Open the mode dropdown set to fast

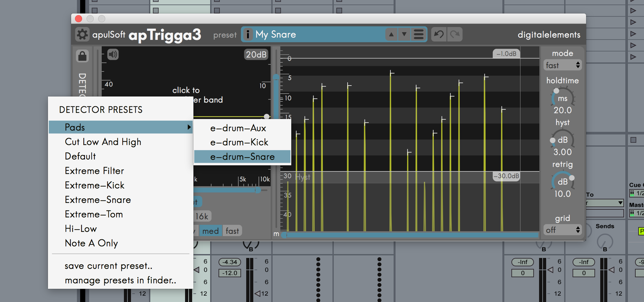[x=563, y=65]
